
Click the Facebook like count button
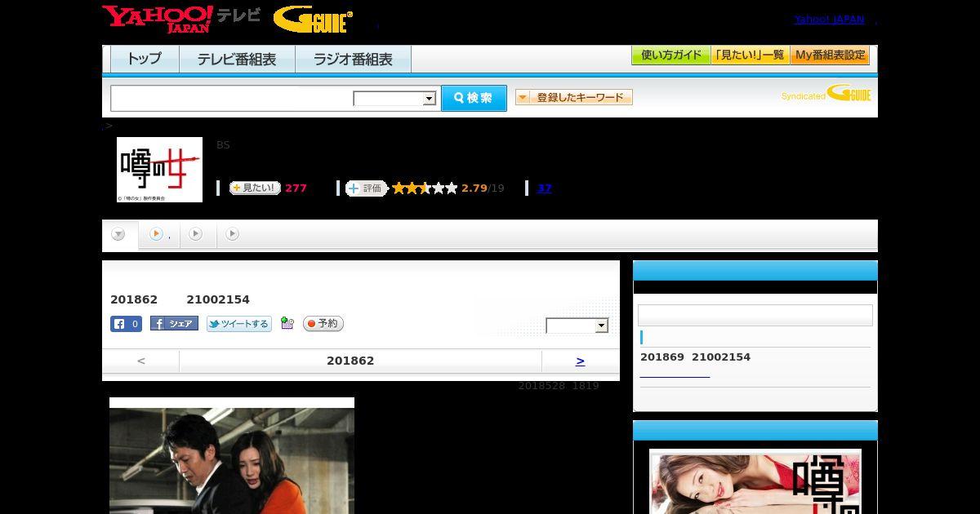[x=127, y=324]
